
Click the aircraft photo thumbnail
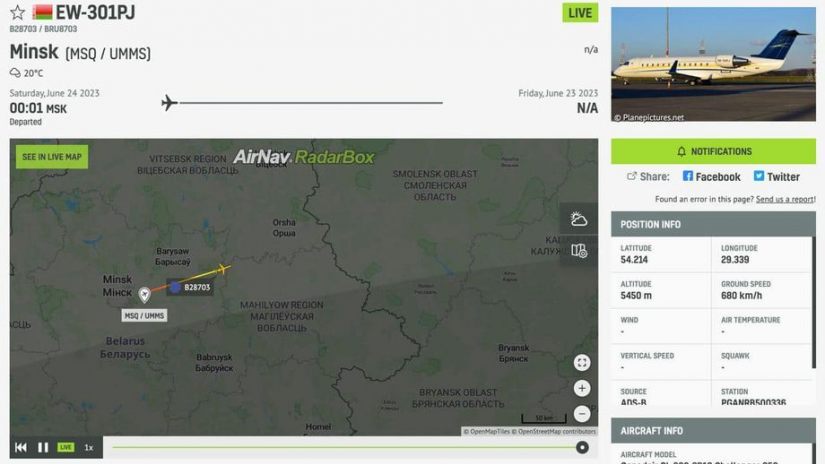pyautogui.click(x=713, y=64)
